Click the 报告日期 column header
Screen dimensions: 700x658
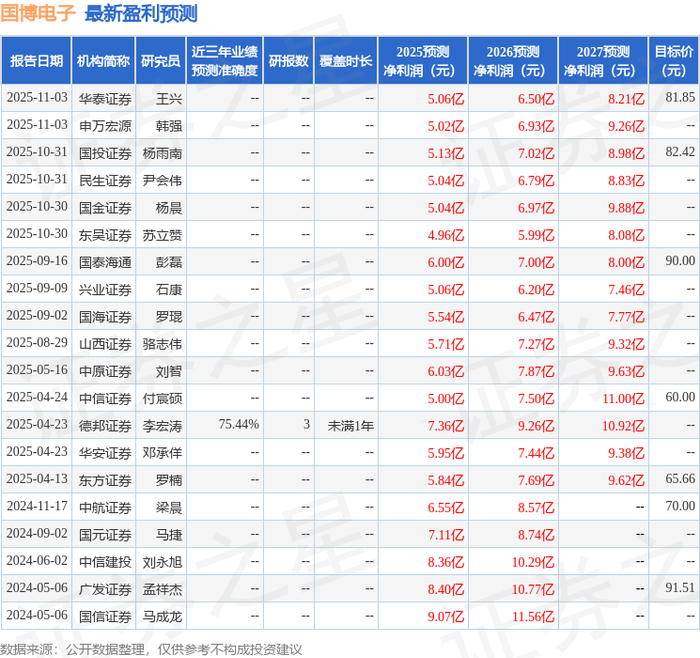coord(36,61)
